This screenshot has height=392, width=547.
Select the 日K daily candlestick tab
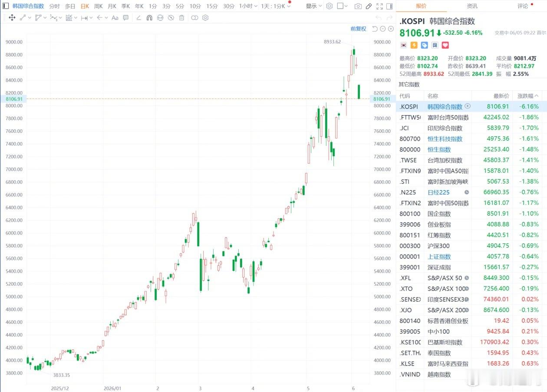85,6
